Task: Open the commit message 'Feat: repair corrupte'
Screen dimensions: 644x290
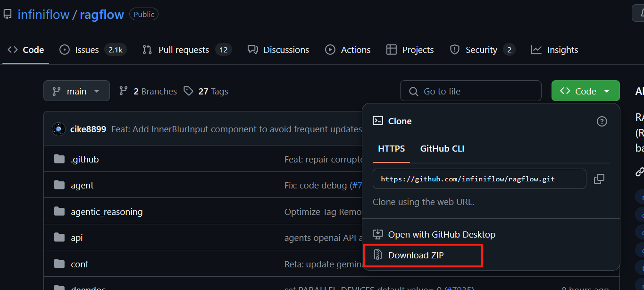Action: [323, 159]
